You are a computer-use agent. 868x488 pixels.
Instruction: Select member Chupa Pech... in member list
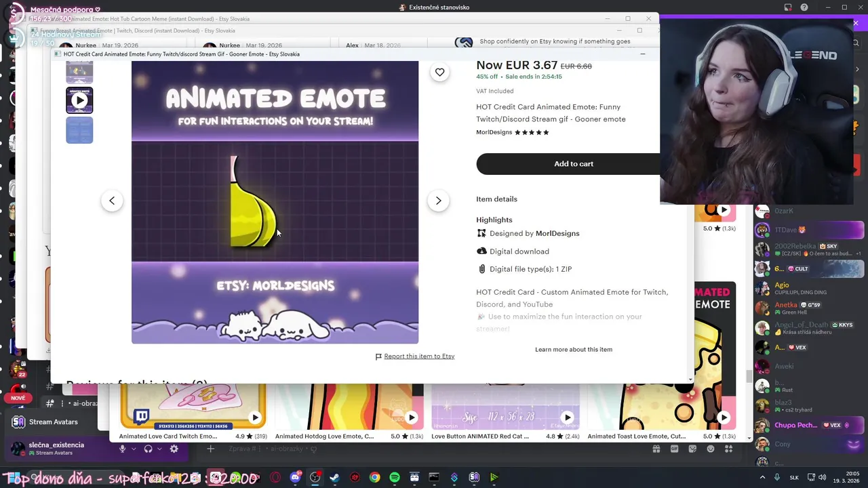click(809, 426)
